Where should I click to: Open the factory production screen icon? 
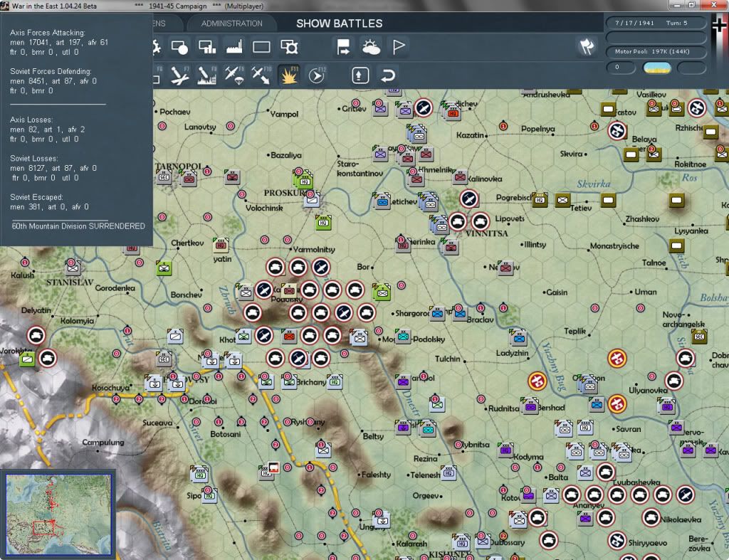pyautogui.click(x=234, y=47)
